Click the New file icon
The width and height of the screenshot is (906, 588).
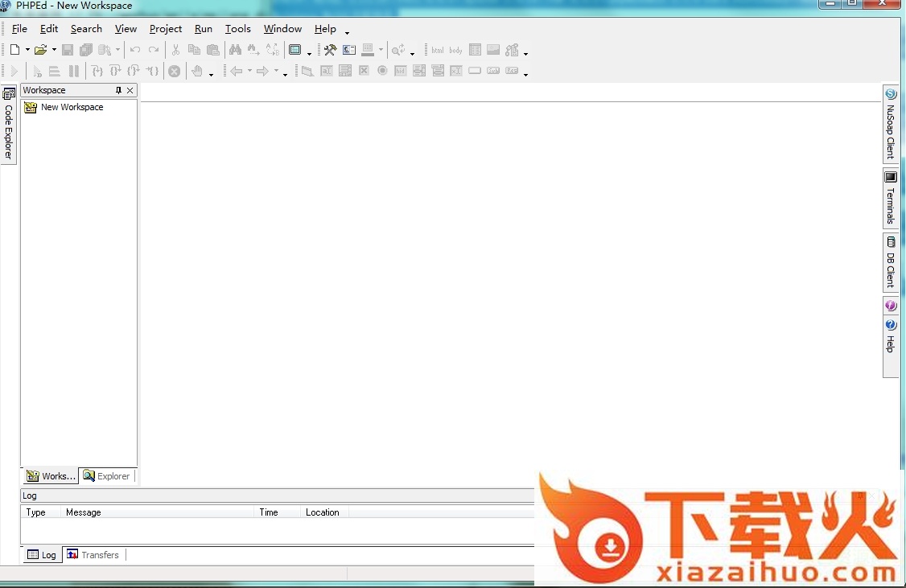[14, 50]
